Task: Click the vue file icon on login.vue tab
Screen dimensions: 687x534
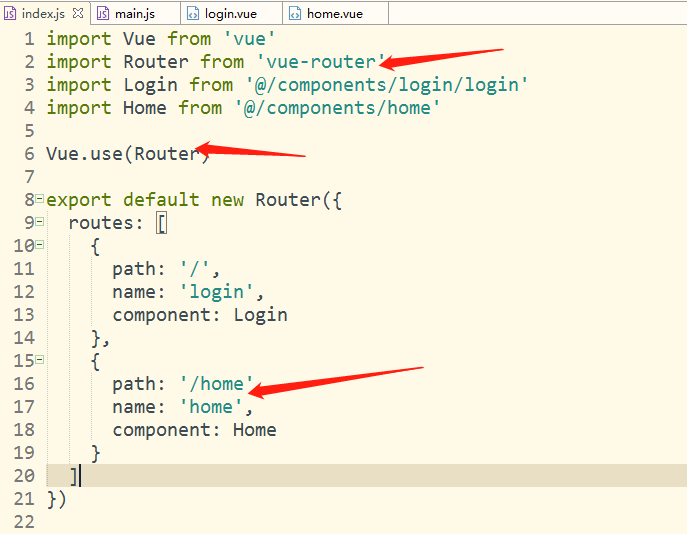Action: pos(193,14)
